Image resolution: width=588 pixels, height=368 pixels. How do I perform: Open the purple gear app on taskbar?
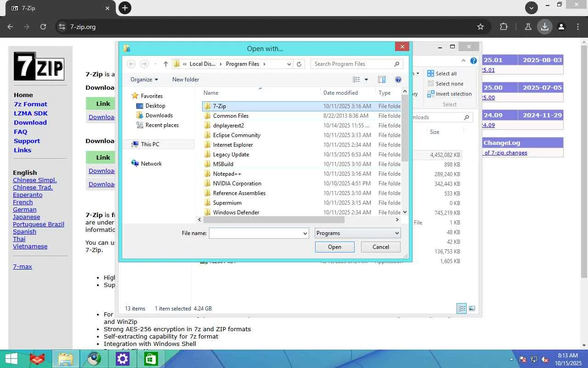(x=123, y=359)
